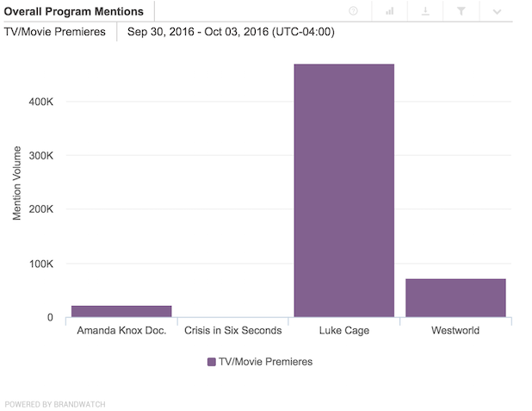
Task: Open the bar chart type icon
Action: point(389,11)
